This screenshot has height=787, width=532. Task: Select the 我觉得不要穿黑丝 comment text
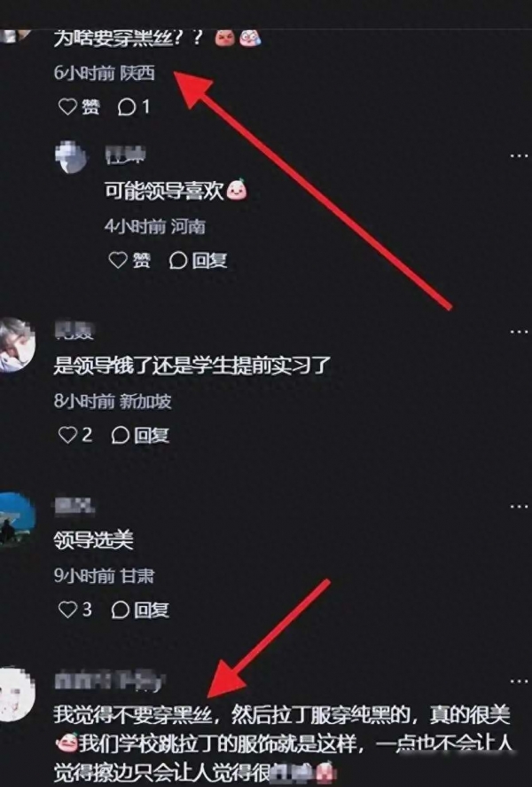tap(282, 744)
